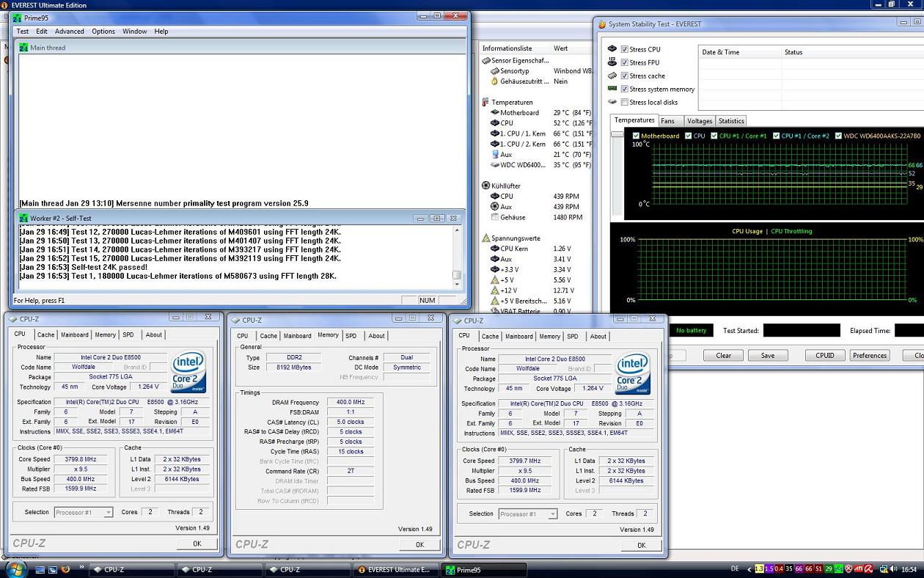The height and width of the screenshot is (578, 924).
Task: Uncheck the Stress CPU checkbox
Action: point(625,49)
